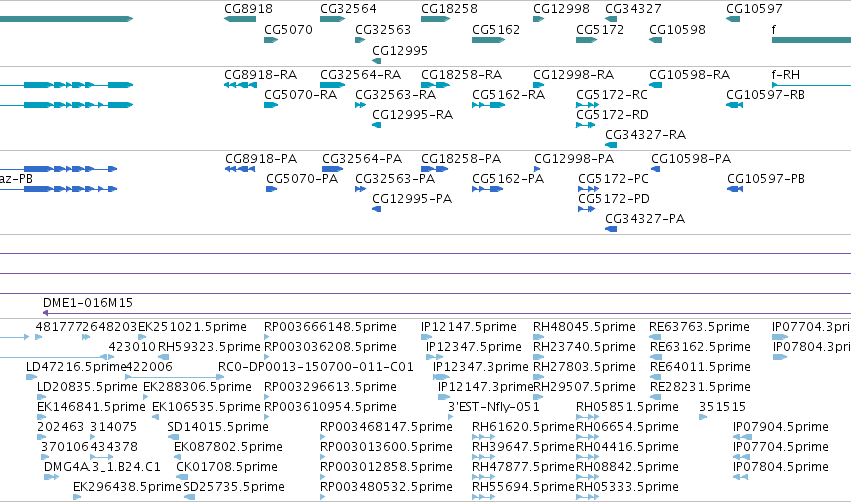The image size is (851, 502).
Task: Click protein CG12998-PA
Action: (x=574, y=158)
